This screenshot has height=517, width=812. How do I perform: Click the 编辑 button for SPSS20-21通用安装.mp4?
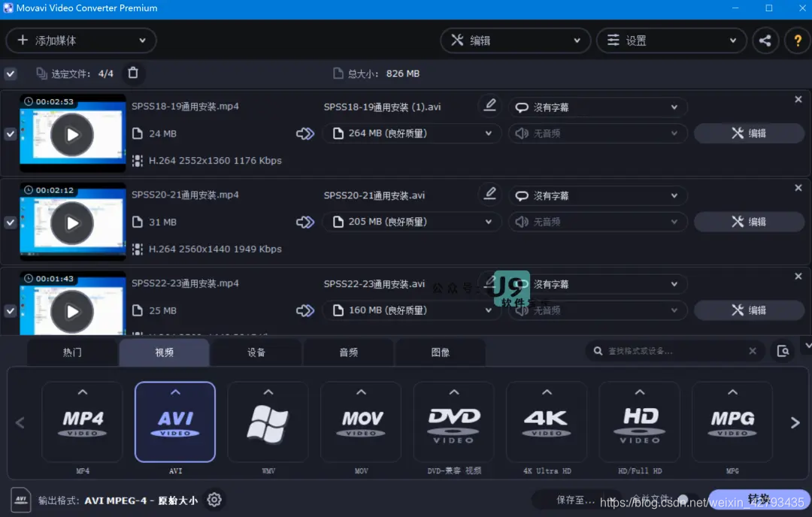pyautogui.click(x=749, y=222)
